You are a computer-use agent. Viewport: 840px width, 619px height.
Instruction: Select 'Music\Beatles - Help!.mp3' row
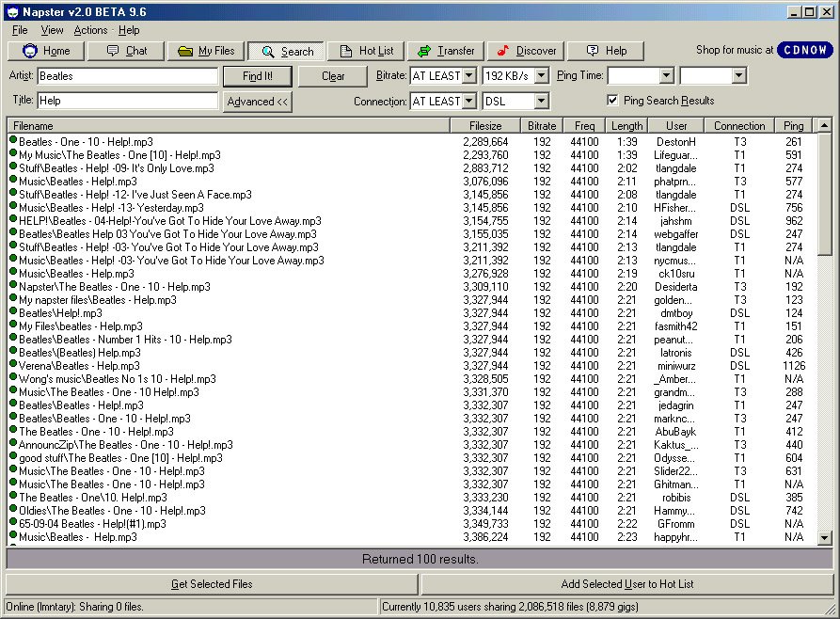click(78, 182)
